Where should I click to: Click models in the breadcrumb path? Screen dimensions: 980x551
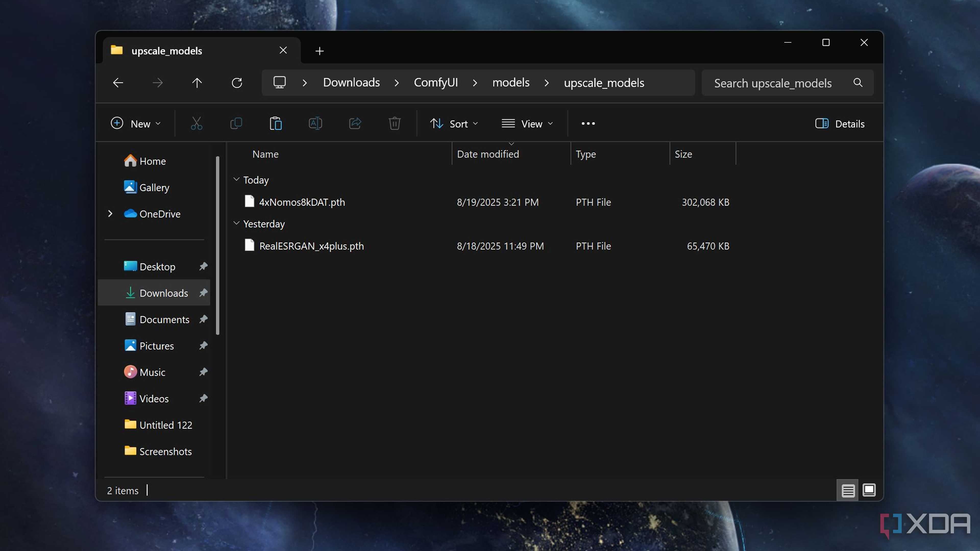click(x=510, y=82)
